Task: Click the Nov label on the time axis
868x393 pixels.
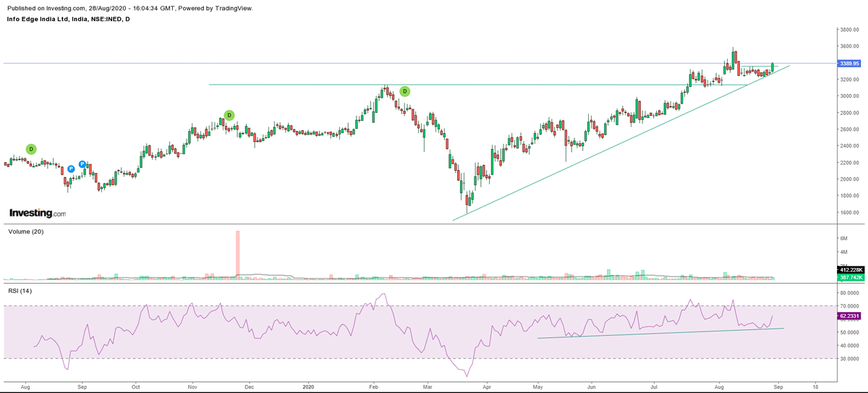Action: coord(192,387)
